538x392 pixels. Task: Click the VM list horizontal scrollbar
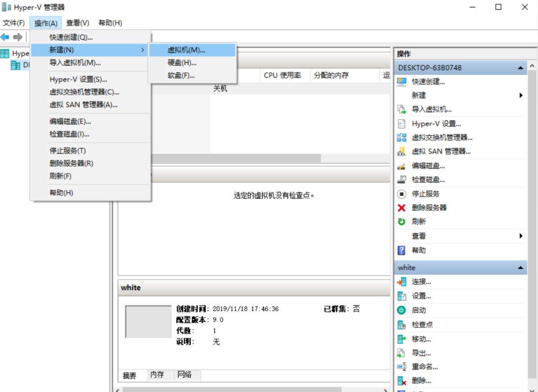point(236,158)
